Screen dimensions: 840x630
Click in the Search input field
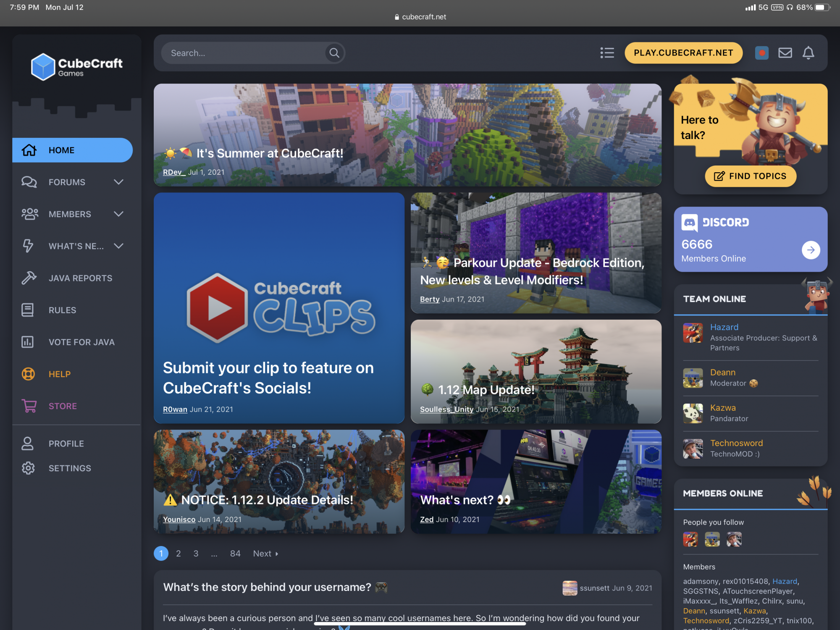pyautogui.click(x=244, y=53)
